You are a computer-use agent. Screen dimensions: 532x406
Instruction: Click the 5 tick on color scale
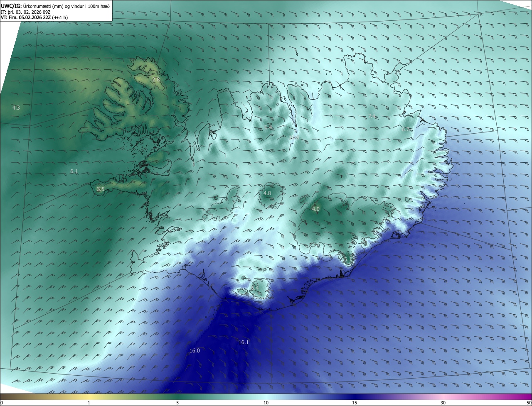(177, 403)
